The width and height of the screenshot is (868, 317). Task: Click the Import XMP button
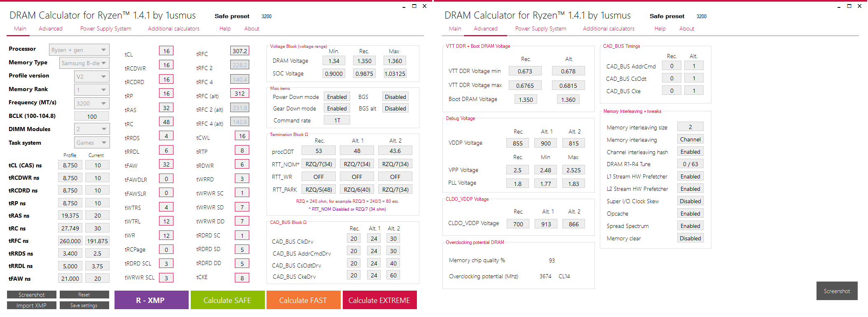(32, 305)
